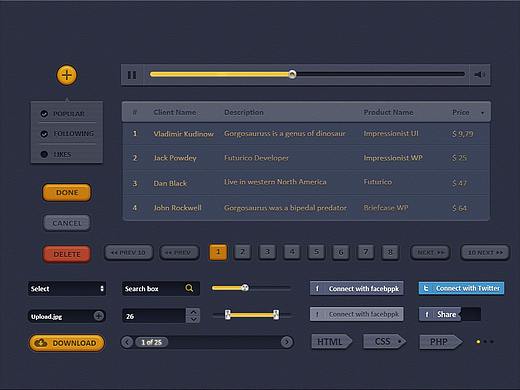Select page 1 in pagination
520x390 pixels.
(x=218, y=252)
